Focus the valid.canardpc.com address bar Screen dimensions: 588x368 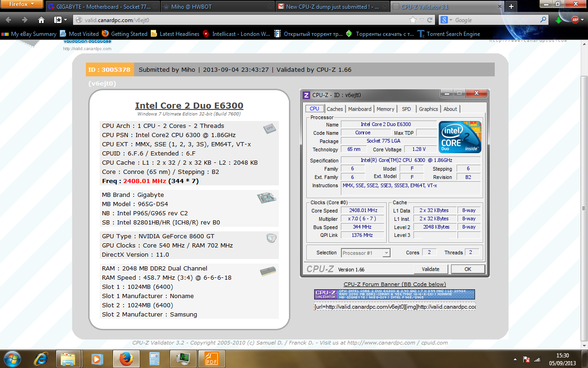point(243,20)
